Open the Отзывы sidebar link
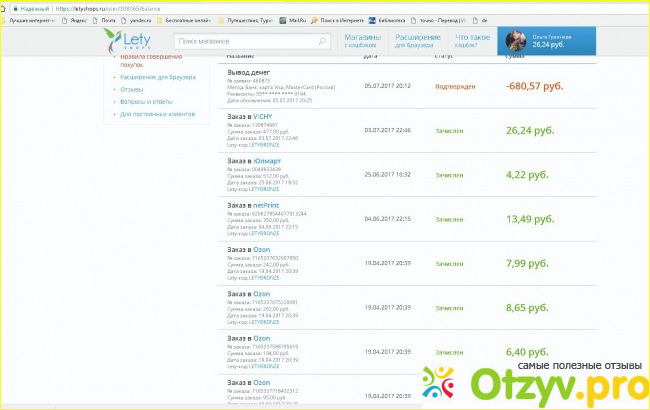This screenshot has width=650, height=410. click(132, 87)
